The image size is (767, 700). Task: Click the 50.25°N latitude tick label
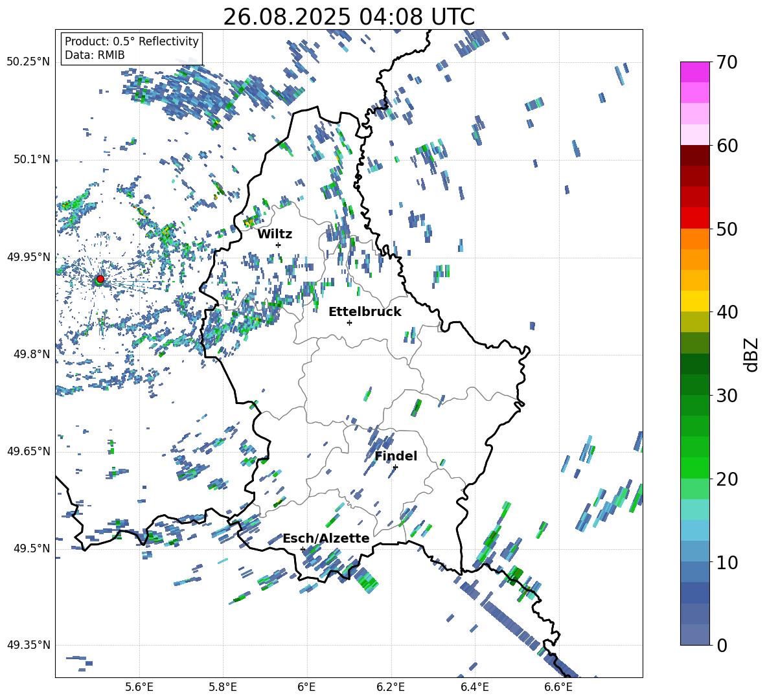[x=29, y=62]
